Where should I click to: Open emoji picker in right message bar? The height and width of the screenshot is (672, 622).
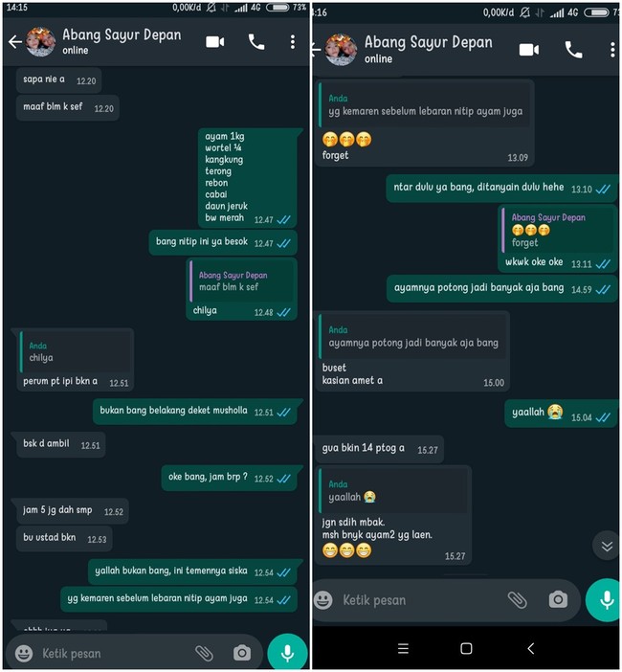323,599
